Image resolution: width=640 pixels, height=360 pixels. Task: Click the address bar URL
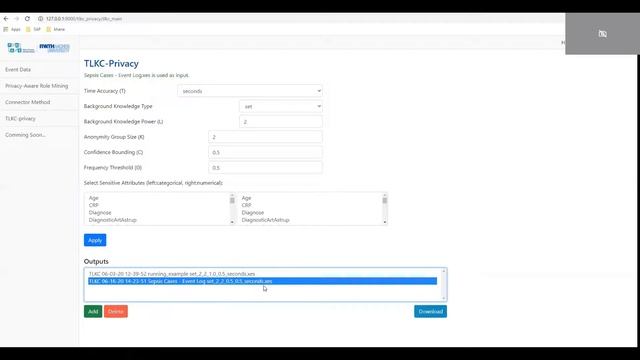point(84,19)
